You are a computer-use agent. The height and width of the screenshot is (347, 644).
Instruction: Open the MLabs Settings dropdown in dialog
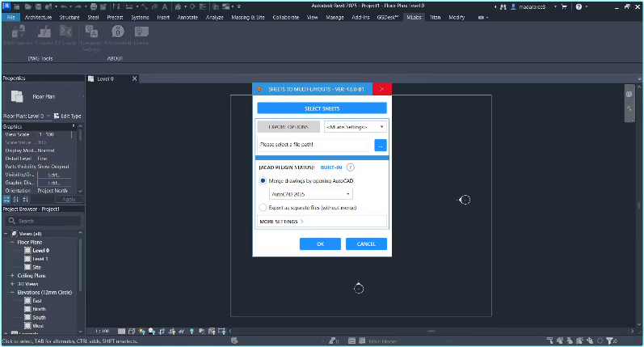[x=356, y=127]
